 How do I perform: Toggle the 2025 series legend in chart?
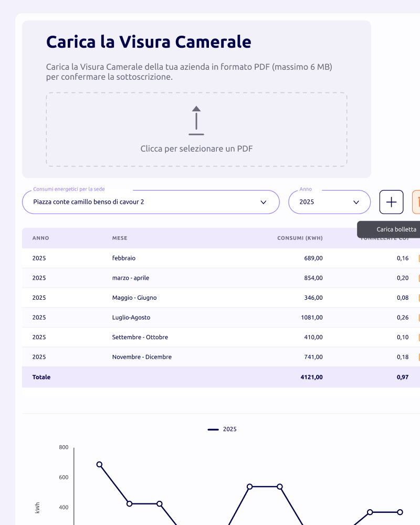coord(222,429)
